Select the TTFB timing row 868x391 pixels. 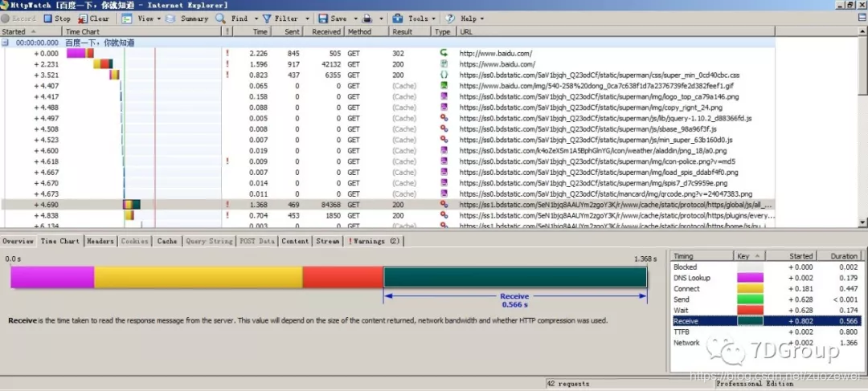(x=766, y=332)
